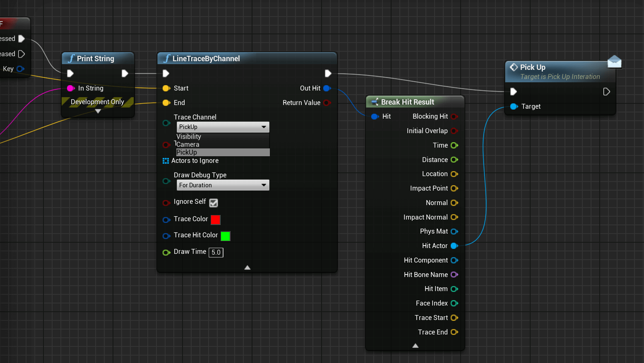The image size is (644, 363).
Task: Click the Blocking Hit output pin
Action: [454, 117]
